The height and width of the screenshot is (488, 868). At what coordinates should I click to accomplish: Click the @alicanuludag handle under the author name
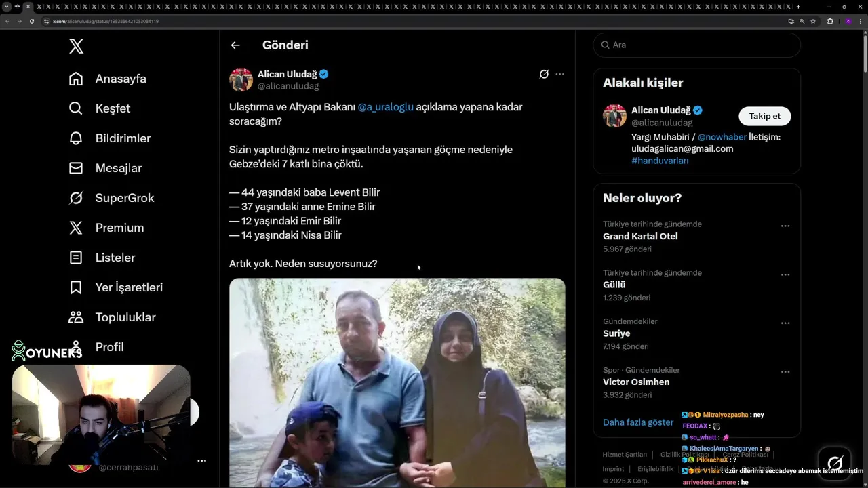288,86
